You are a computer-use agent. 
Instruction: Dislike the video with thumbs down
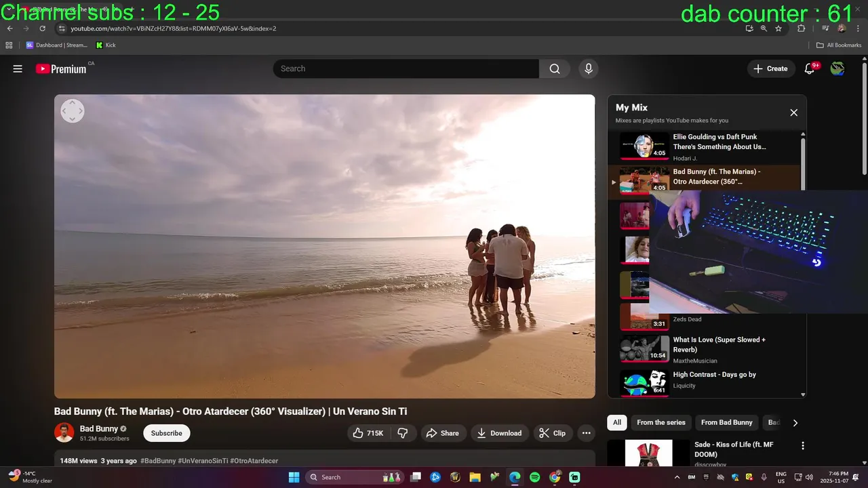point(402,433)
